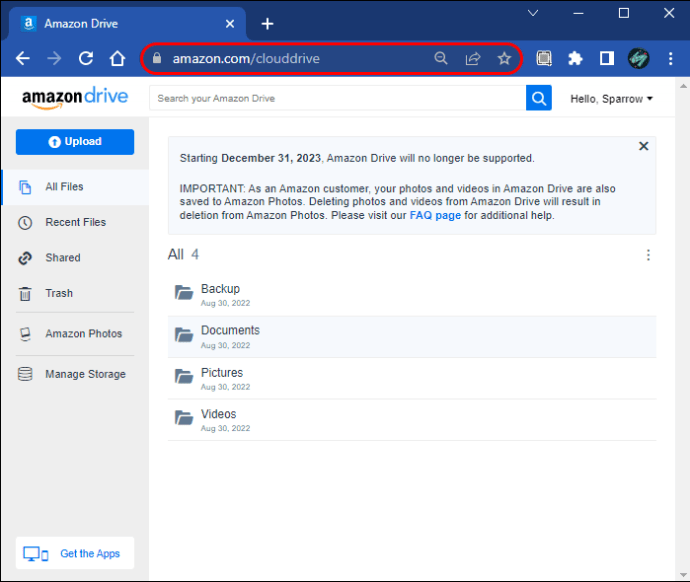Select All Files in the sidebar
Image resolution: width=690 pixels, height=582 pixels.
click(64, 187)
